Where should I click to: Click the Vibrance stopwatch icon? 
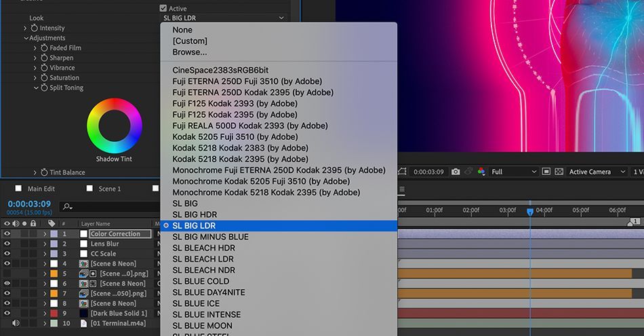[x=44, y=67]
